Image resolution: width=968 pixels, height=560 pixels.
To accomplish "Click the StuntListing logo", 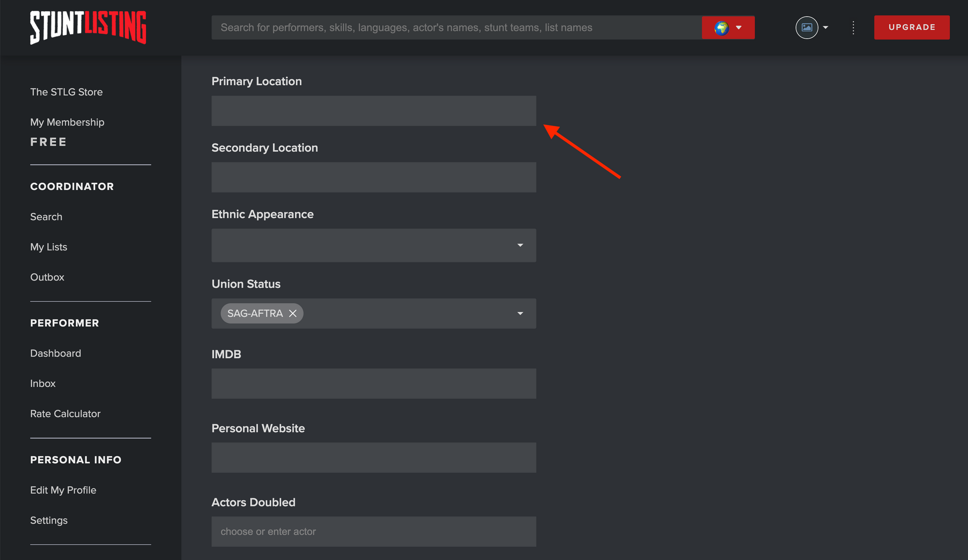I will coord(88,28).
